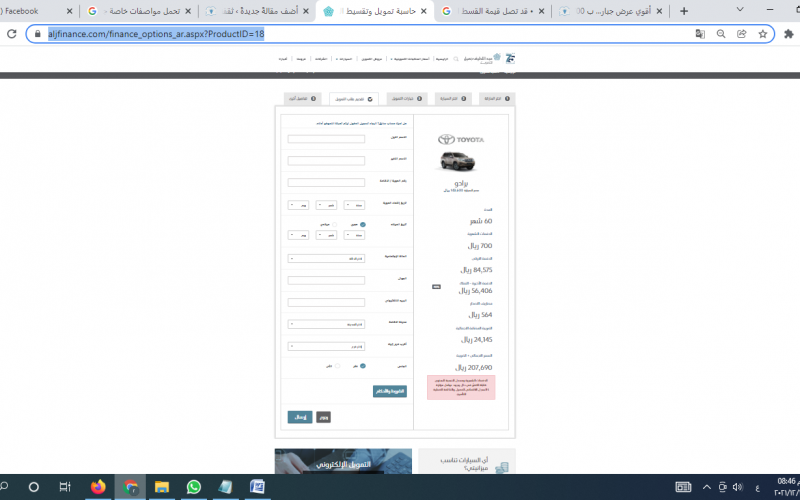Open the ID expiry day dropdown
This screenshot has width=800, height=500.
(x=298, y=205)
